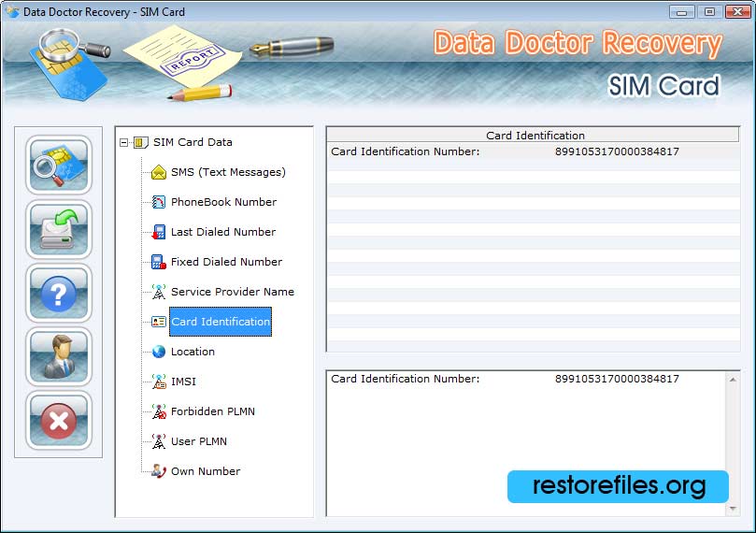Click the Fixed Dialed Number phone icon
The height and width of the screenshot is (533, 756).
(159, 262)
